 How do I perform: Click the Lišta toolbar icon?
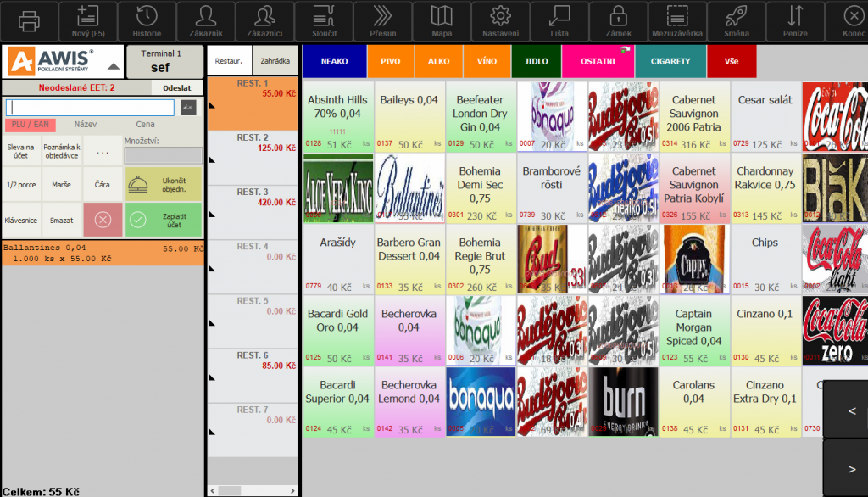coord(559,21)
